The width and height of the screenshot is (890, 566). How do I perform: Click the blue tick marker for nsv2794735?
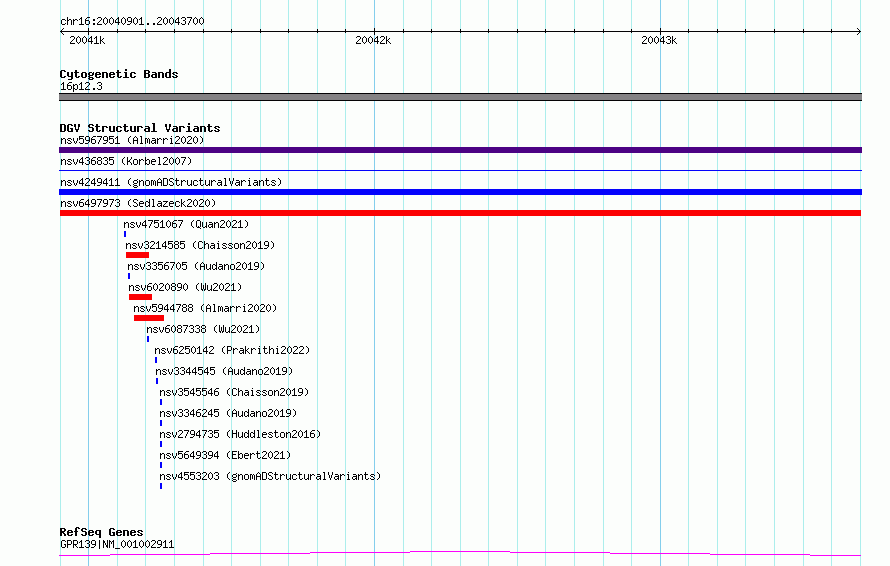tap(161, 444)
